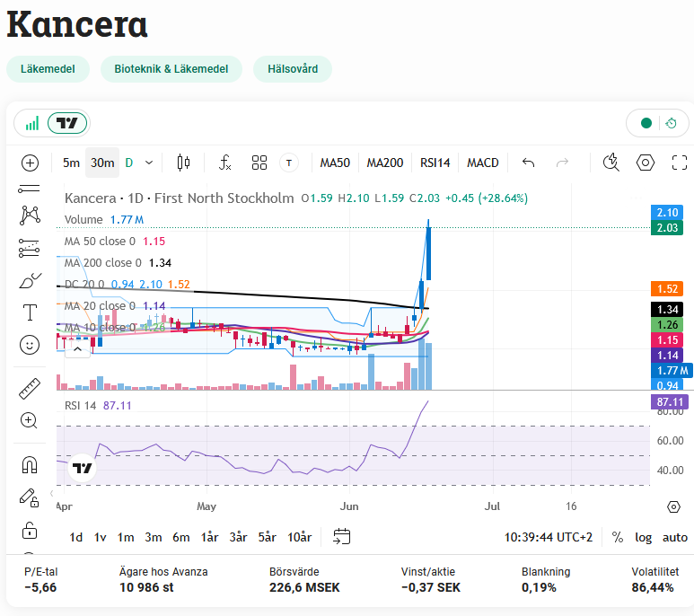Select the Fibonacci retracement tool
Viewport: 694px width, 616px height.
30,248
